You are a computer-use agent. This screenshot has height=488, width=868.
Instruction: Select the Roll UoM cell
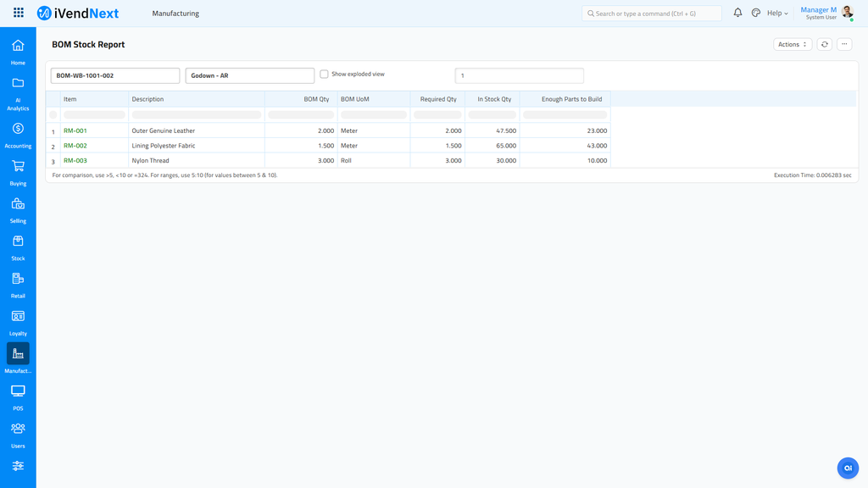click(374, 160)
